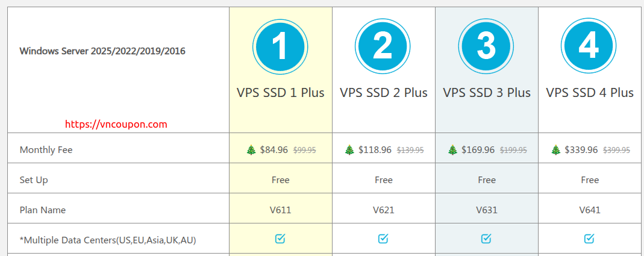Click the Windows Server 2025/2022/2019/2016 label

[102, 51]
